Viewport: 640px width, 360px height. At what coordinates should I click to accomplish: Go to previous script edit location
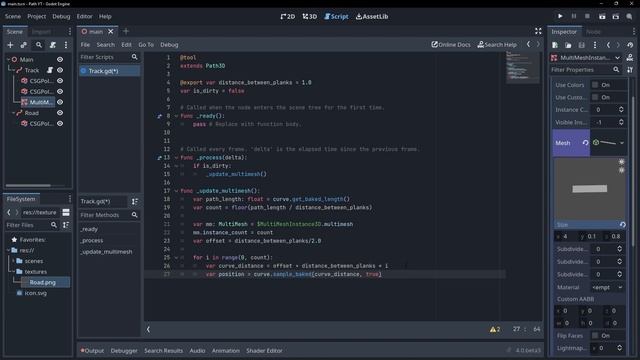coord(529,44)
